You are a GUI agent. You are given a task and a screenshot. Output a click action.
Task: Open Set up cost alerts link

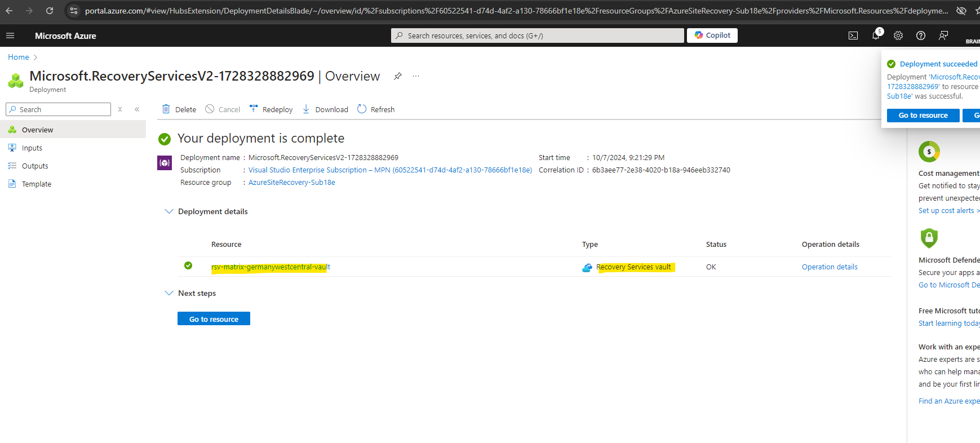click(949, 211)
